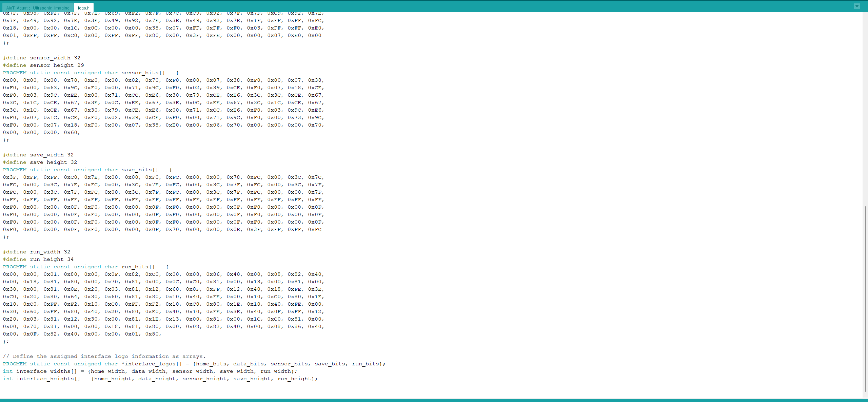This screenshot has width=868, height=402.
Task: Click the empty scrollbar track above the thumb
Action: coord(865,109)
